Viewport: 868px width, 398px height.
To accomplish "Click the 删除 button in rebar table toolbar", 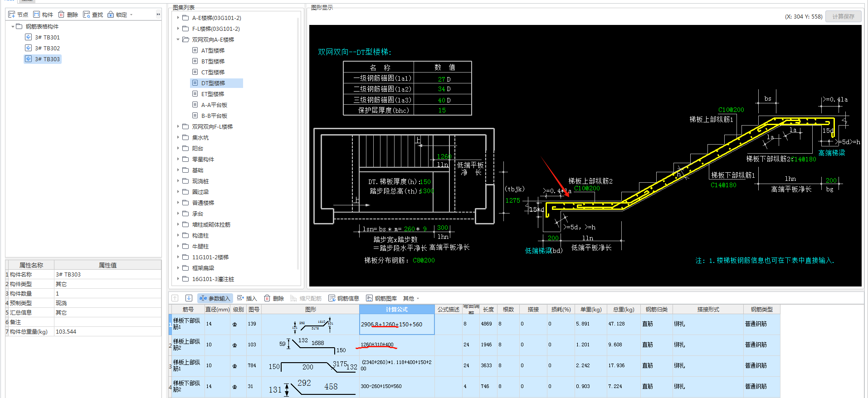I will [x=274, y=298].
